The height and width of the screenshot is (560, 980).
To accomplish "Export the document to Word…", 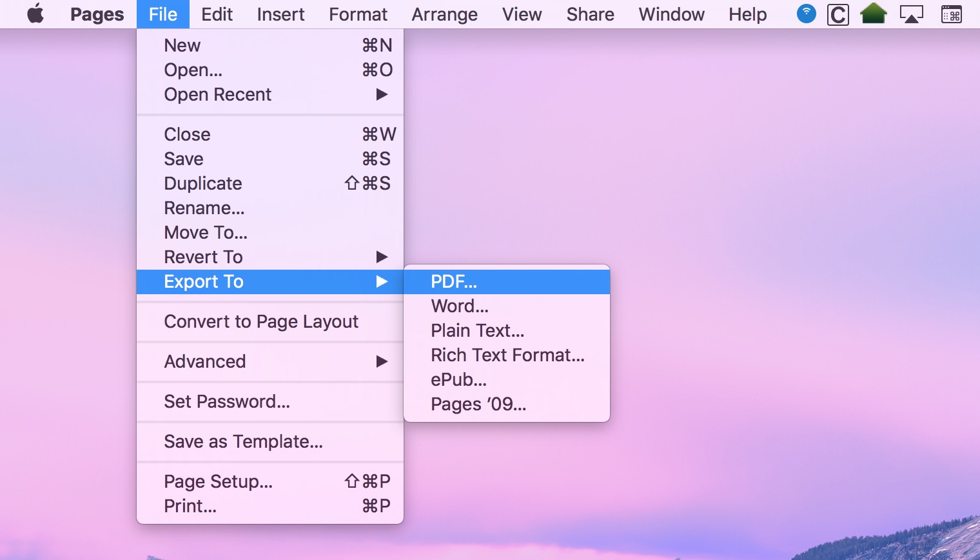I will (507, 306).
